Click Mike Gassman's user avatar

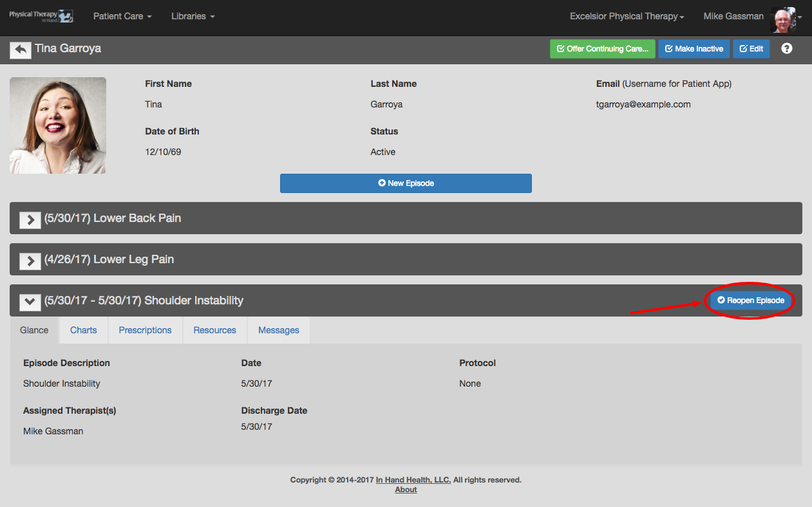(783, 18)
